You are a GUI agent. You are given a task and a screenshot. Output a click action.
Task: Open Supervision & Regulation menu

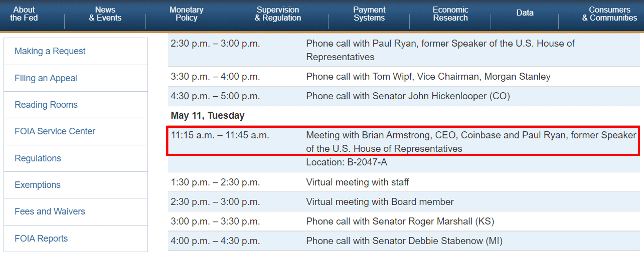point(278,14)
